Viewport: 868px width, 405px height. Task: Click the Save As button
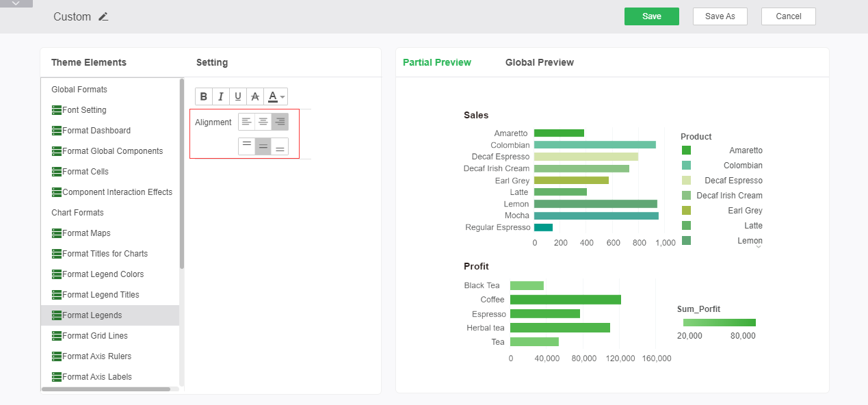pyautogui.click(x=720, y=16)
